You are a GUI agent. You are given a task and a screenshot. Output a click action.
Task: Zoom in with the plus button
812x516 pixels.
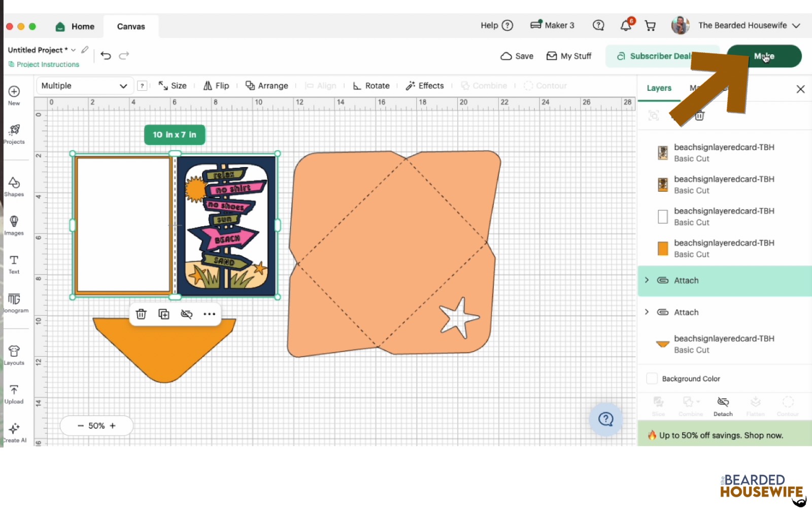113,426
